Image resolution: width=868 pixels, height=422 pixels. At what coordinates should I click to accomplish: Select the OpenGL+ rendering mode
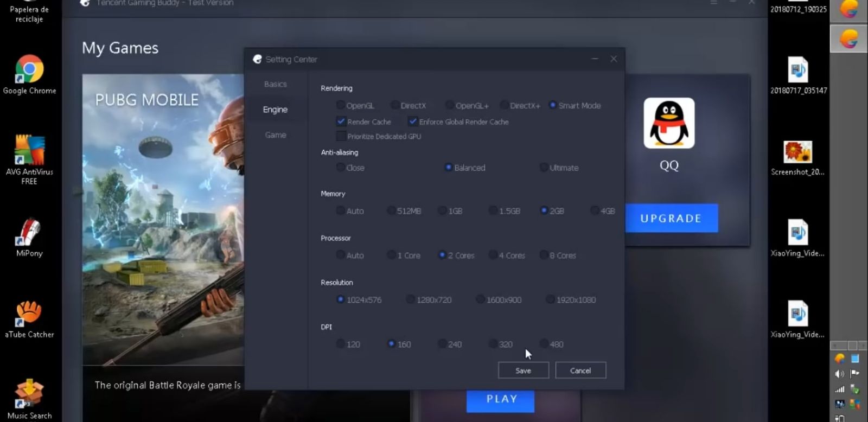click(450, 105)
